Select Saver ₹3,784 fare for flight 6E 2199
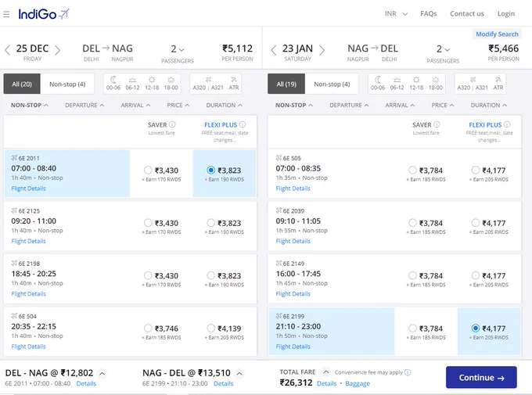 tap(412, 329)
